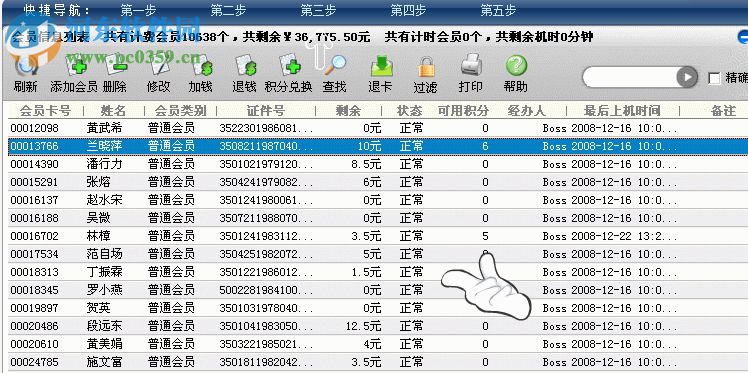Click the 备注 column header
This screenshot has width=748, height=373.
[x=723, y=111]
